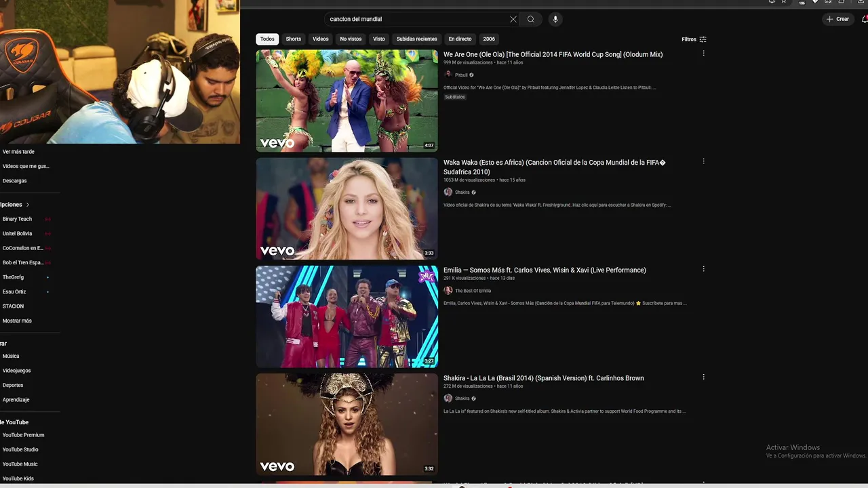Image resolution: width=868 pixels, height=488 pixels.
Task: Open Videojuegos in explore section
Action: pos(16,371)
